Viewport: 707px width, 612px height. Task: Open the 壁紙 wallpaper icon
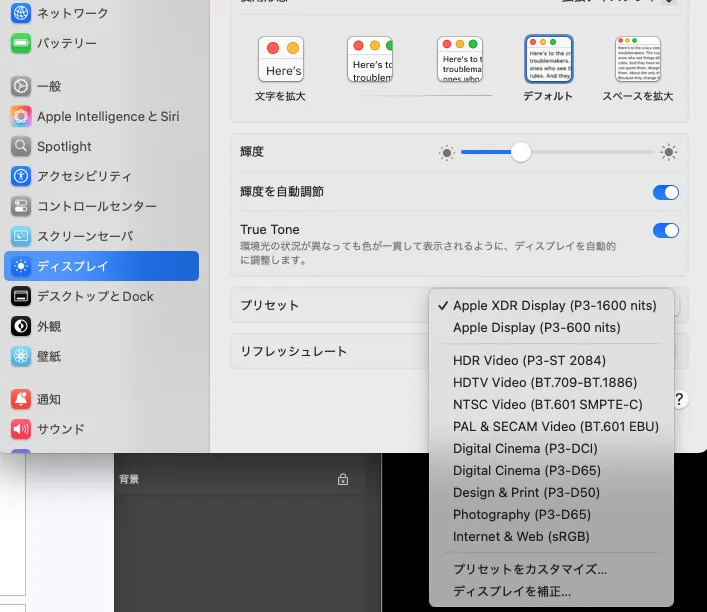21,356
